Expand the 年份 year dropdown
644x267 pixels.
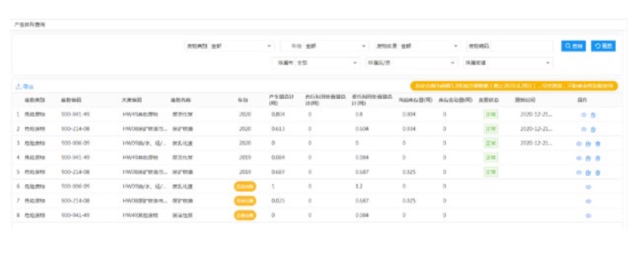coord(324,46)
